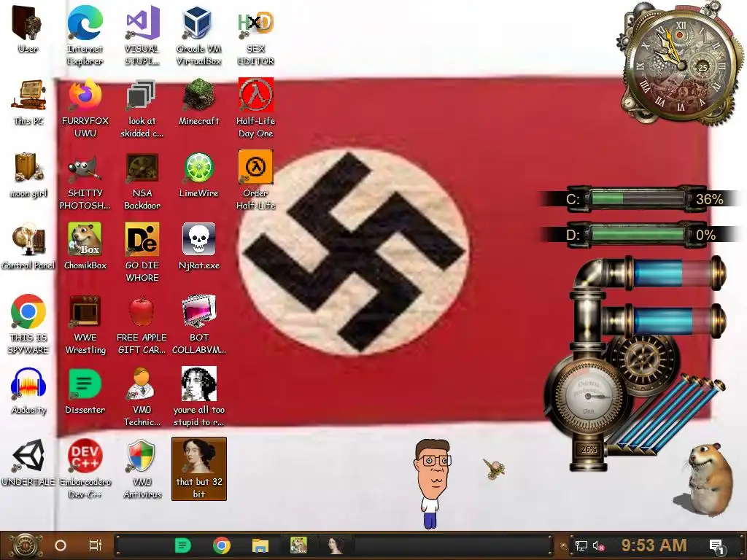Launch the Audacity shortcut

click(x=28, y=391)
